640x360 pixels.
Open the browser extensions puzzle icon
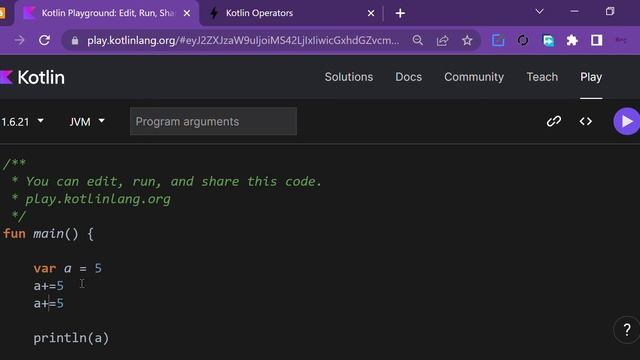[572, 40]
